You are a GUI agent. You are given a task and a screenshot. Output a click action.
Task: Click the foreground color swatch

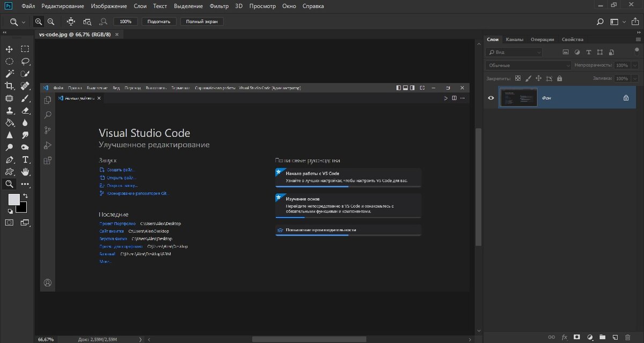pyautogui.click(x=13, y=199)
